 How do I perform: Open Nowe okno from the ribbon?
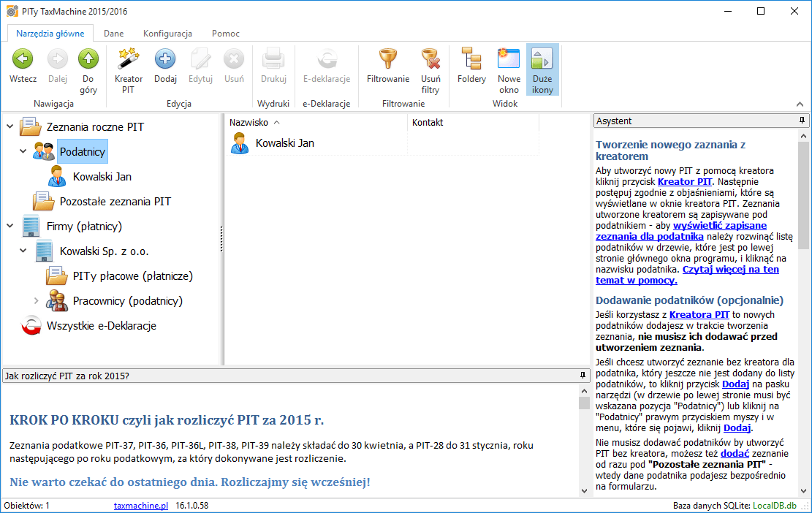[509, 60]
